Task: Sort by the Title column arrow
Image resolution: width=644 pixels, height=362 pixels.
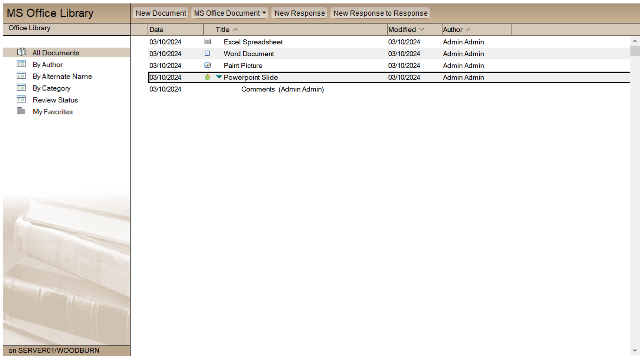Action: click(x=235, y=29)
